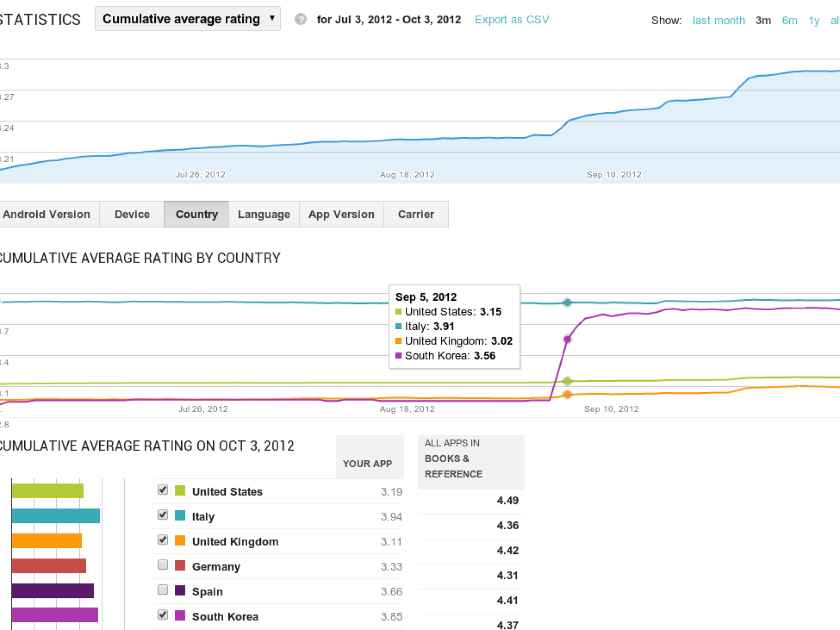Click the teal Italy bar in bar chart
The image size is (840, 630).
coord(56,516)
